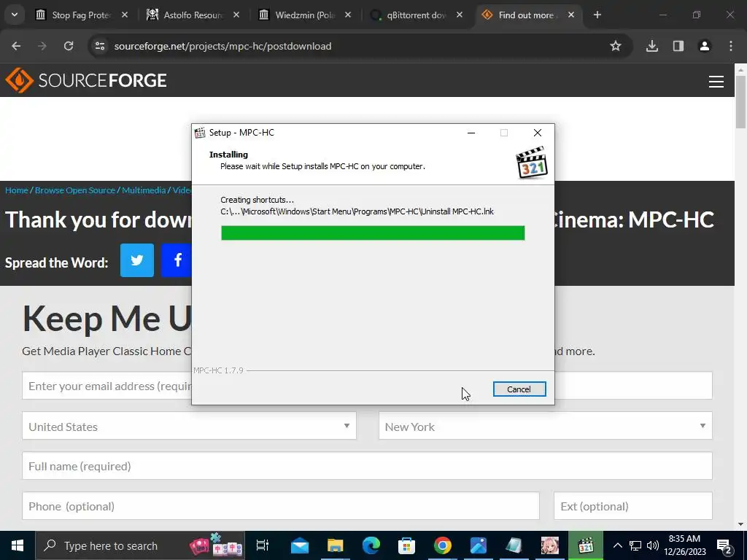
Task: Show hidden system tray icons
Action: tap(617, 545)
